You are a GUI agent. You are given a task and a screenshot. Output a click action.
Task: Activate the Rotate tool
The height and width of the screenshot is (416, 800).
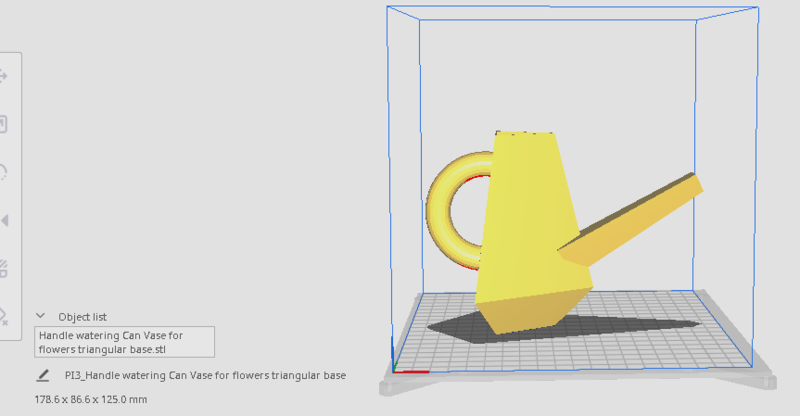point(4,172)
